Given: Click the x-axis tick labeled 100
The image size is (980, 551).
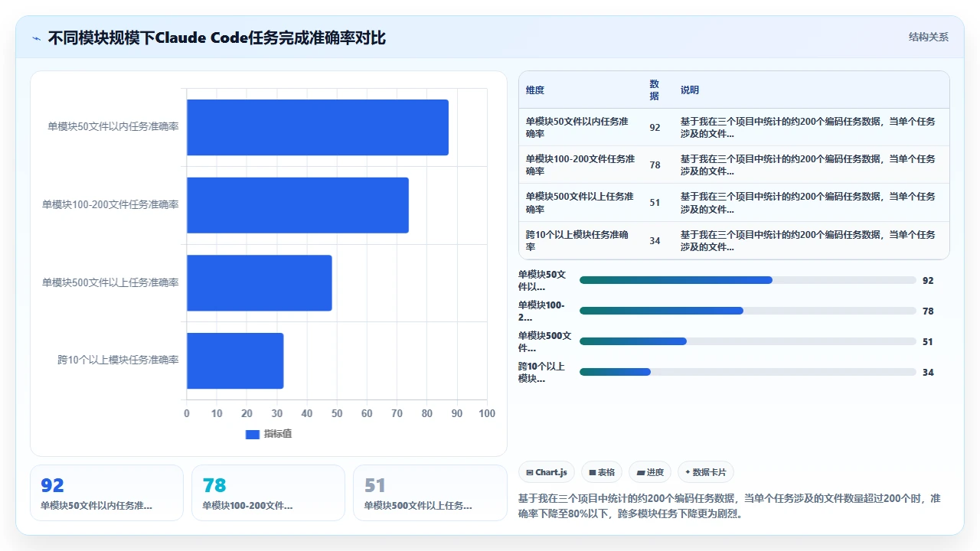Looking at the screenshot, I should 487,414.
